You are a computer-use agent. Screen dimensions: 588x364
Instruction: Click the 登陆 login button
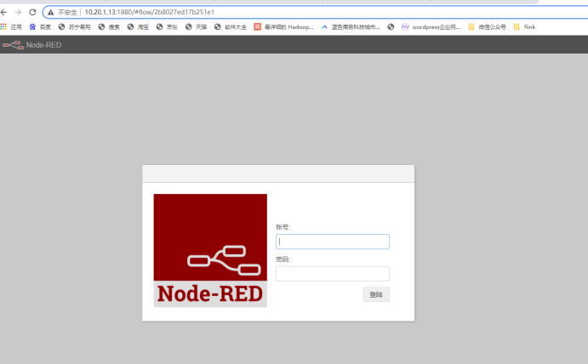tap(376, 294)
